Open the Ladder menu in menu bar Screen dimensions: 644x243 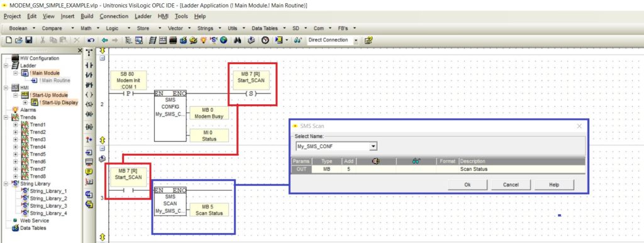point(143,16)
